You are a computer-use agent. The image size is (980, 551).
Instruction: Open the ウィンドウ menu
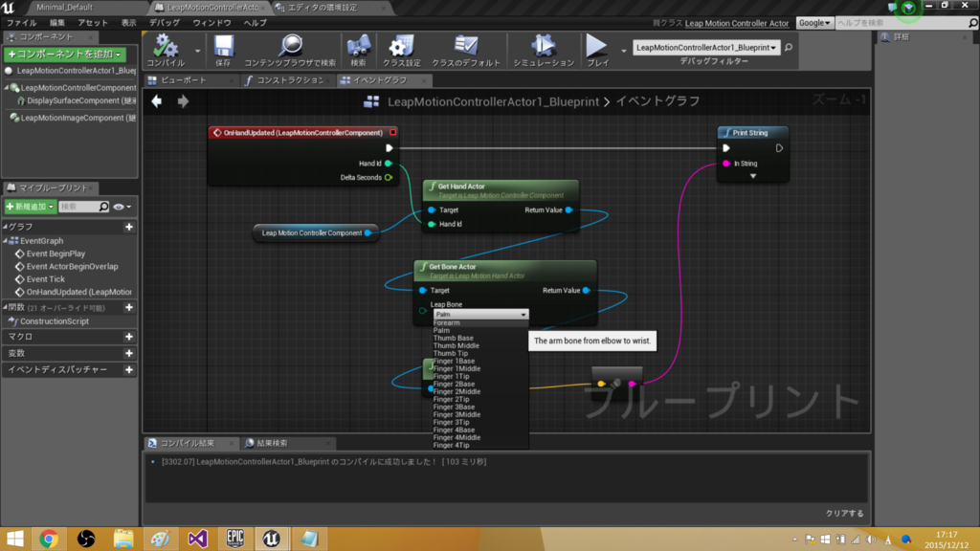tap(212, 23)
